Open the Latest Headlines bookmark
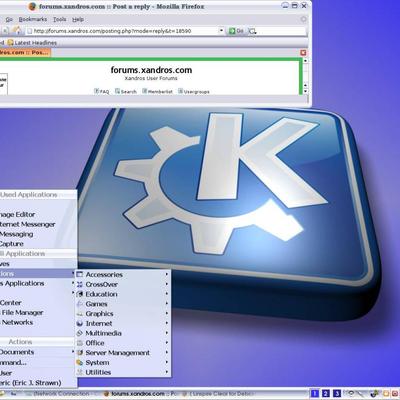 tap(32, 43)
